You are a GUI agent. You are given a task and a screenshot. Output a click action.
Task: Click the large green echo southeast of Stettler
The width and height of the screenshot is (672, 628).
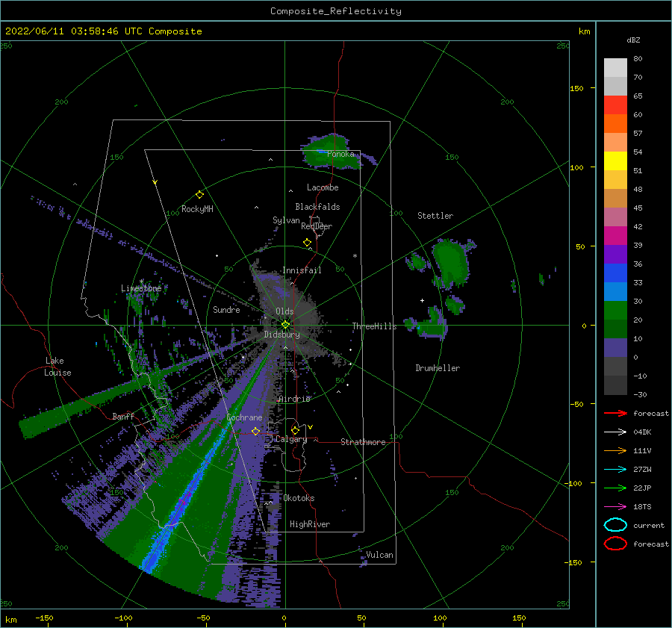click(451, 263)
